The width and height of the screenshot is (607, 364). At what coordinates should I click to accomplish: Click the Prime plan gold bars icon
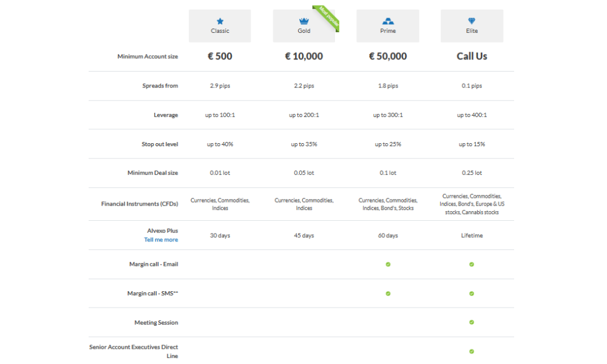388,21
